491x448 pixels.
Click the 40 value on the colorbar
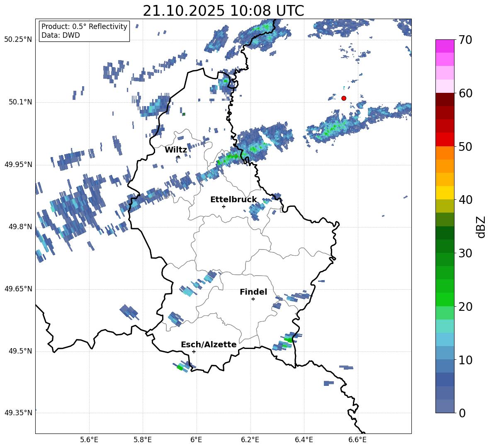[465, 200]
